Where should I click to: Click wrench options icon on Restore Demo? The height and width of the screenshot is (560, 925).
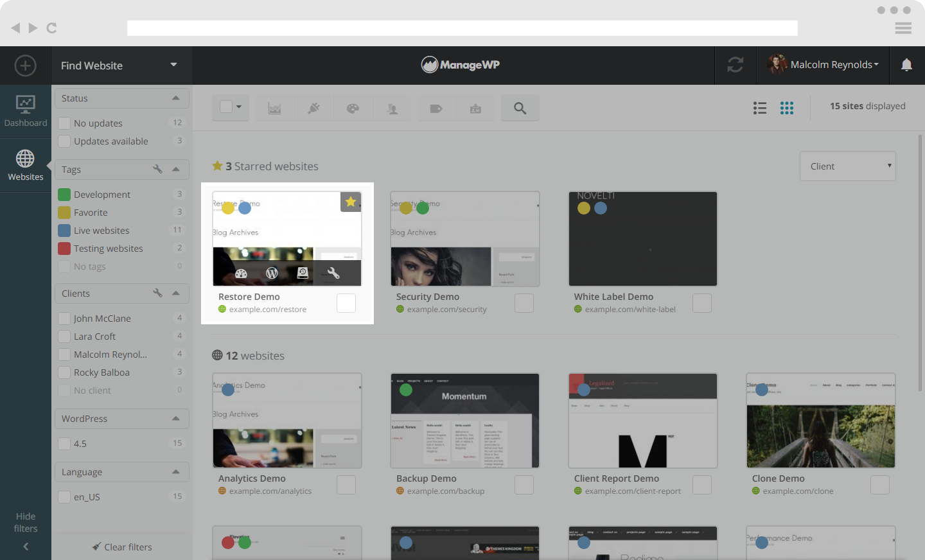pos(333,273)
